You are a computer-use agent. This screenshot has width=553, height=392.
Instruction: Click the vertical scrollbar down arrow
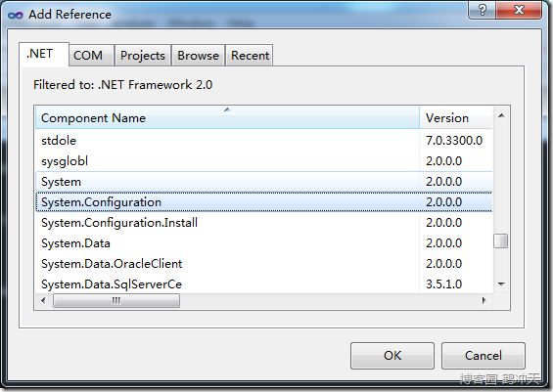pyautogui.click(x=501, y=283)
